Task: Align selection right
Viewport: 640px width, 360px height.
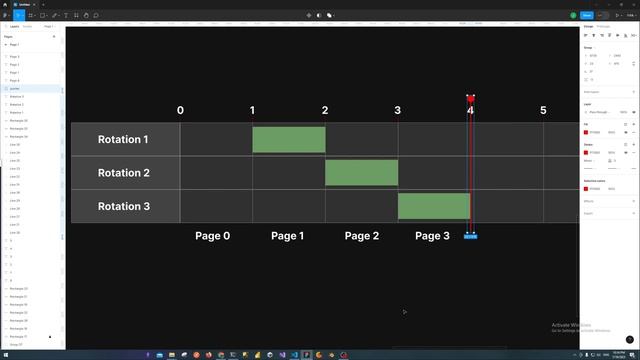Action: [x=602, y=36]
